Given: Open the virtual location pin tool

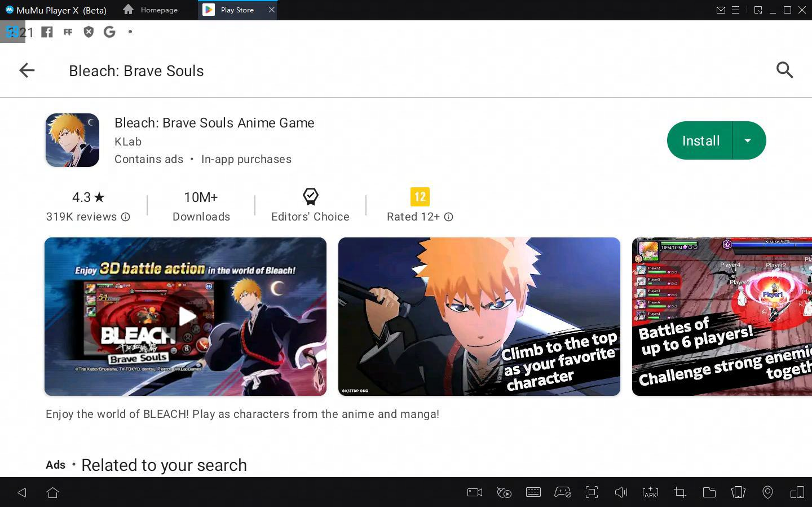Looking at the screenshot, I should pos(767,492).
